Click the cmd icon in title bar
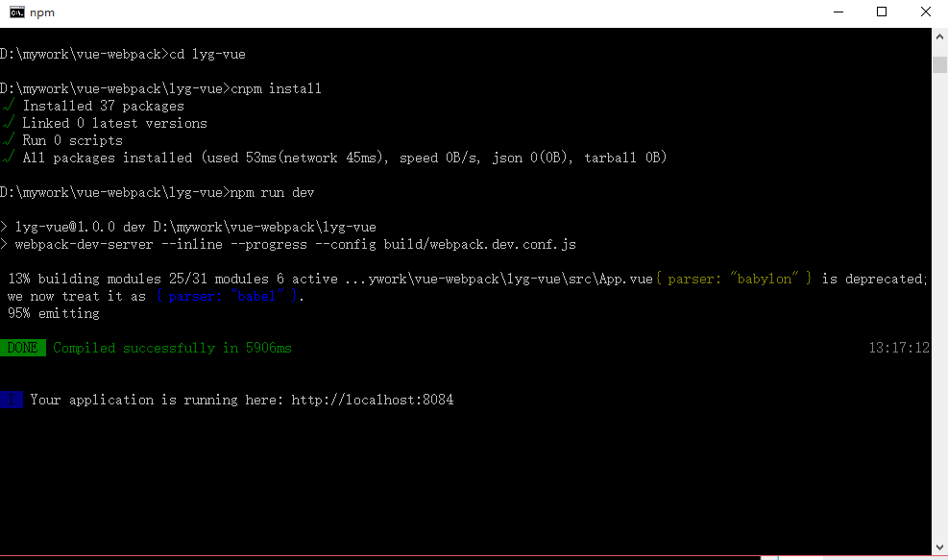 pyautogui.click(x=17, y=12)
